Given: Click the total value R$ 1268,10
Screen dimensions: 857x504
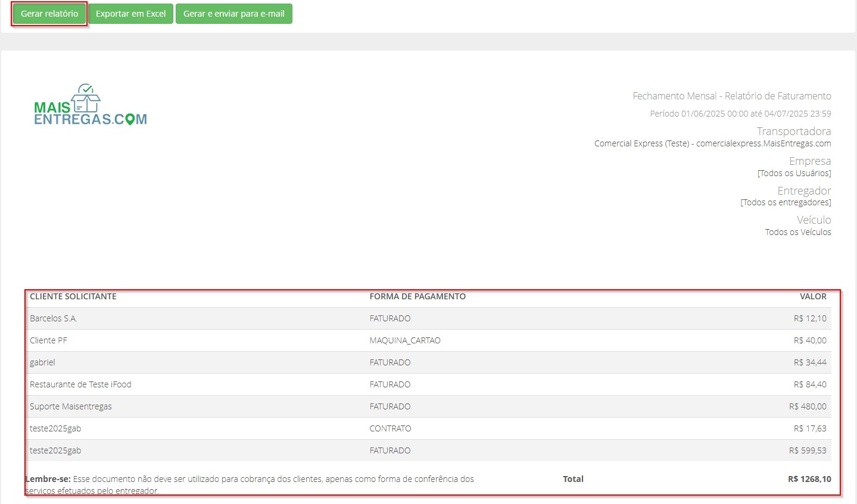Looking at the screenshot, I should coord(809,479).
